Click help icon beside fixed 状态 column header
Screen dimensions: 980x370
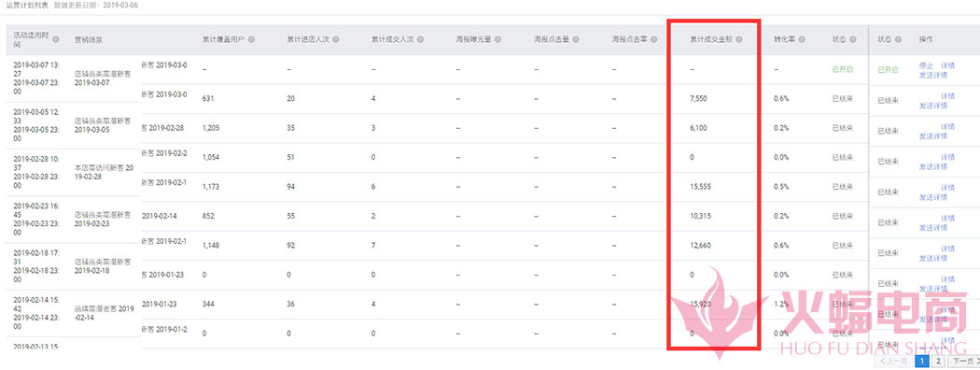[x=899, y=39]
